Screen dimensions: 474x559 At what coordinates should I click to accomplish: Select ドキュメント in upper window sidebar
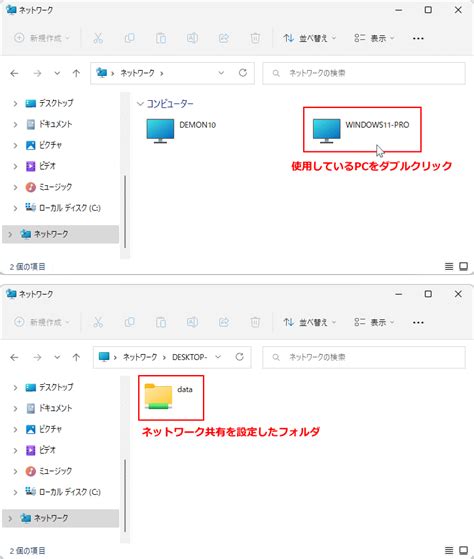(x=49, y=124)
